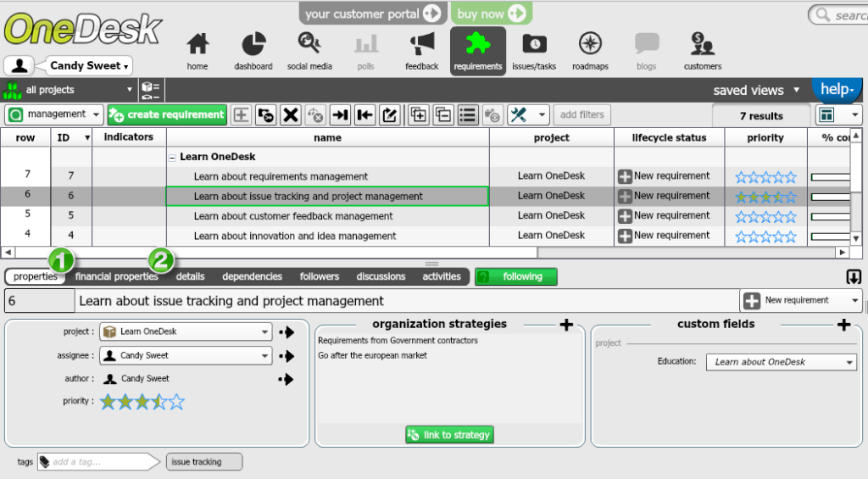The width and height of the screenshot is (868, 479).
Task: Indent the selected requirement
Action: pos(340,114)
